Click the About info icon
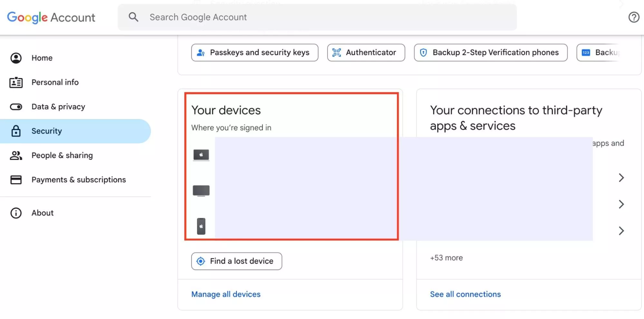644x319 pixels. (16, 213)
